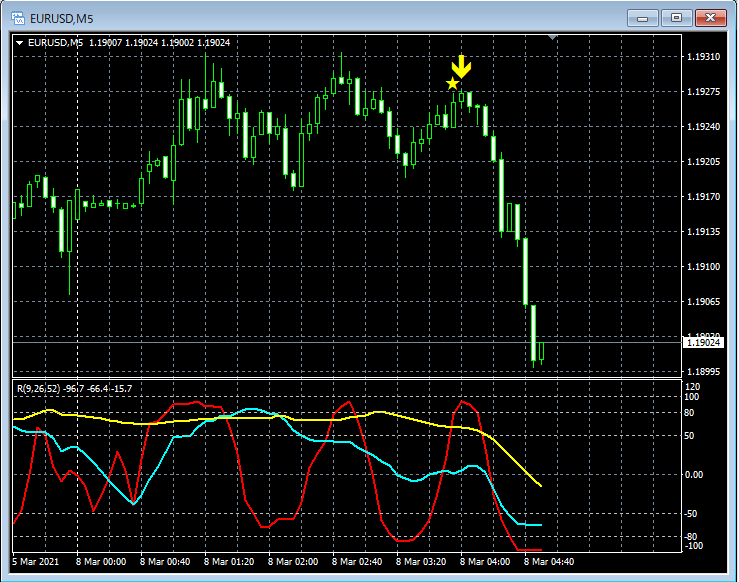
Task: Click the last candlestick on chart
Action: pyautogui.click(x=542, y=352)
